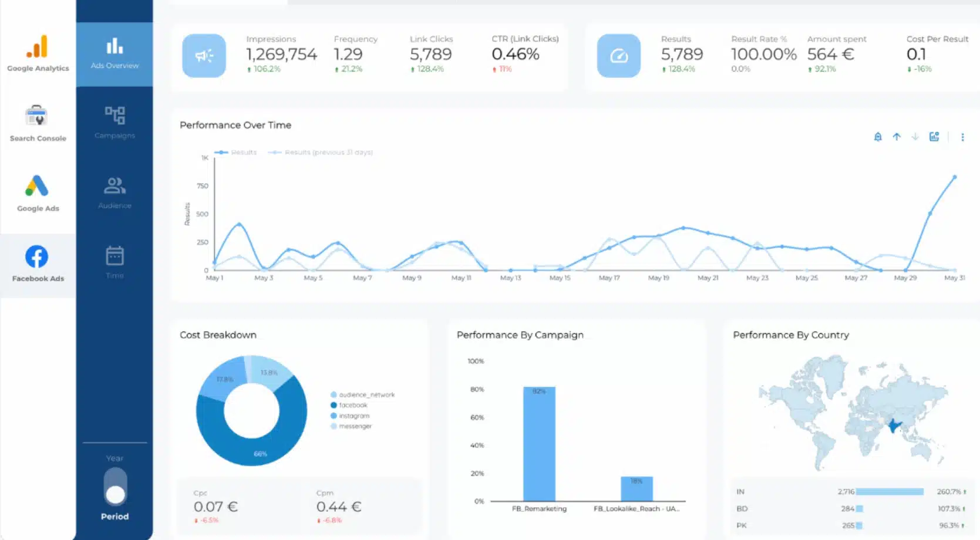Screen dimensions: 980x540
Task: Hide the Results (previous 31 days) series
Action: pyautogui.click(x=321, y=152)
